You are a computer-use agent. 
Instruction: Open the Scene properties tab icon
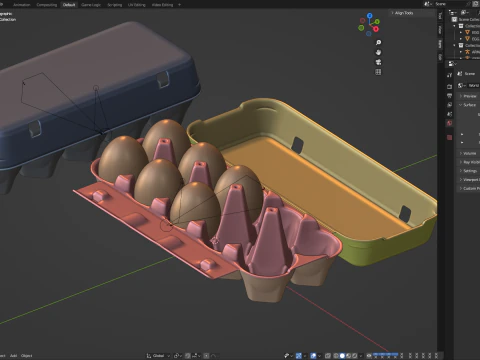click(450, 114)
